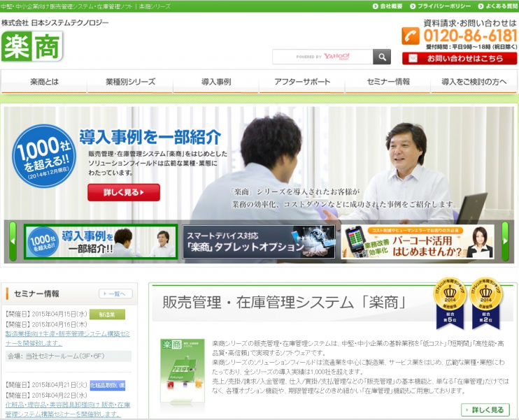
Task: Open the アフターサポート menu
Action: pos(302,82)
